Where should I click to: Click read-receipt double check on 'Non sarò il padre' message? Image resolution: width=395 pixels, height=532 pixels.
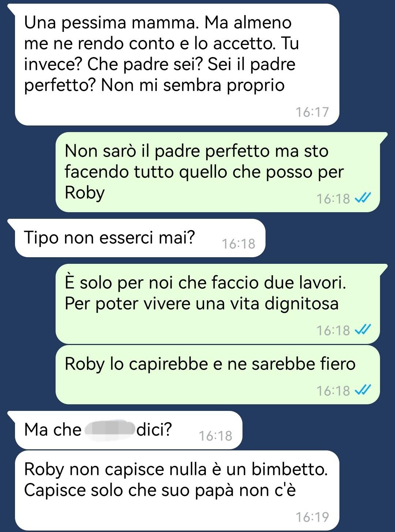[363, 198]
